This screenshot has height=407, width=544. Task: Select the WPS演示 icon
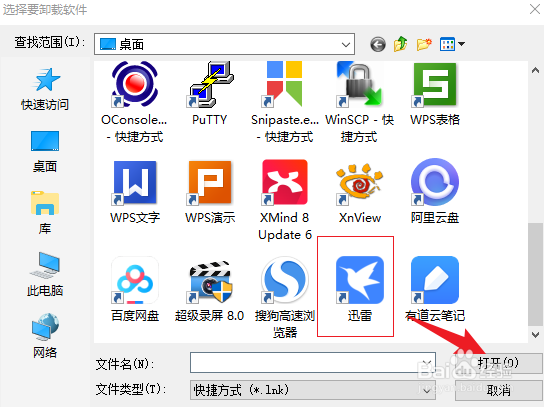[x=210, y=183]
